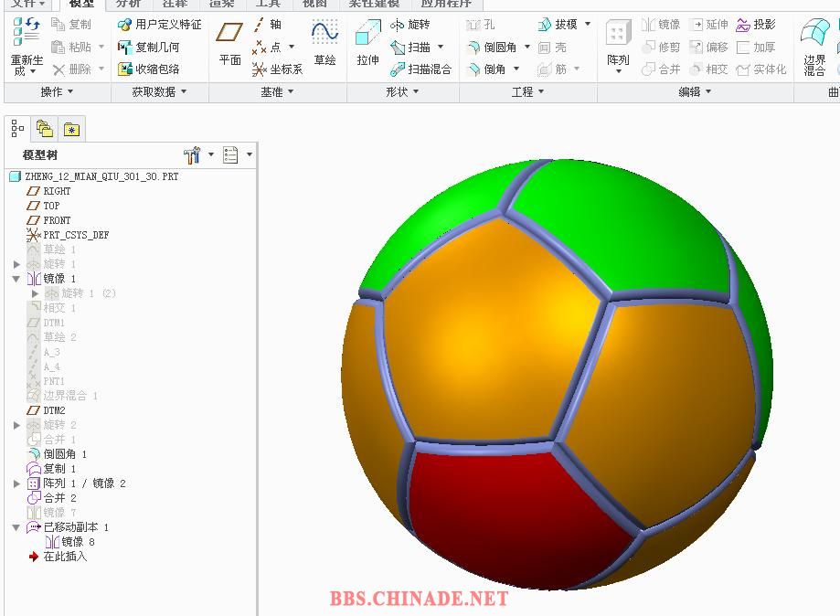Collapse the 镜像 1 tree node

click(x=16, y=279)
